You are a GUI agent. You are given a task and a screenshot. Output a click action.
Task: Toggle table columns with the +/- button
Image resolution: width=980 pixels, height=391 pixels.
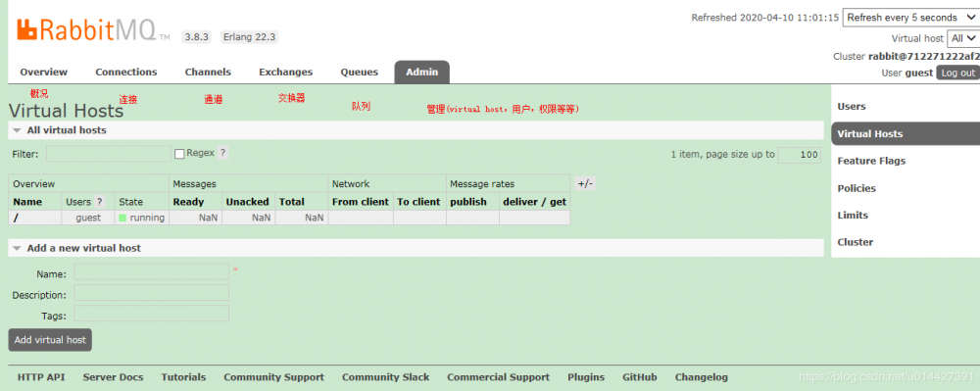pyautogui.click(x=586, y=183)
